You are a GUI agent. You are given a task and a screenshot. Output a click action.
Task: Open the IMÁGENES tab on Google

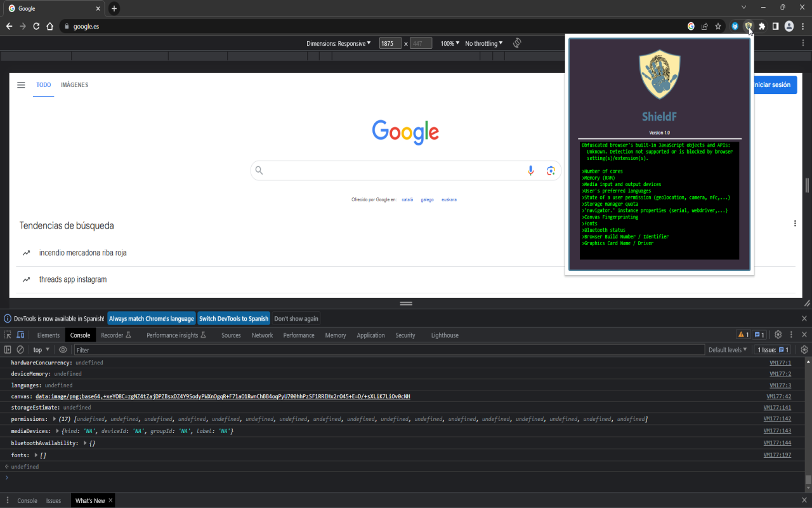tap(74, 85)
